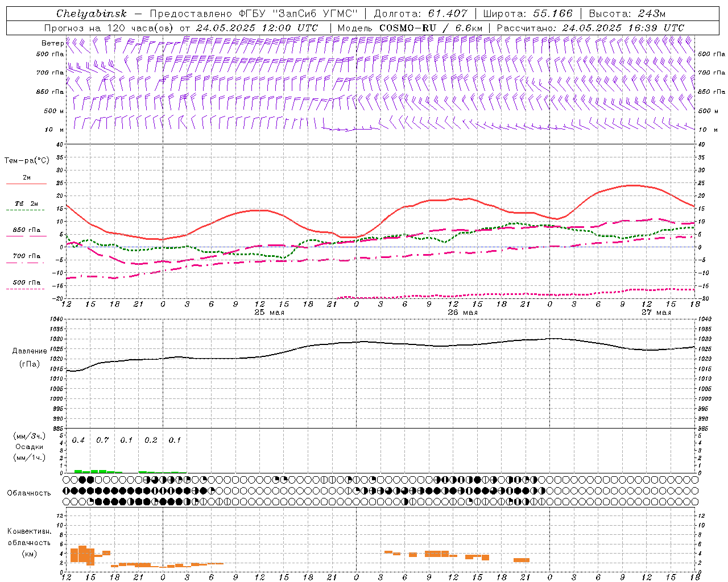
Task: Click the "Давление" pressure panel label
Action: tap(29, 351)
